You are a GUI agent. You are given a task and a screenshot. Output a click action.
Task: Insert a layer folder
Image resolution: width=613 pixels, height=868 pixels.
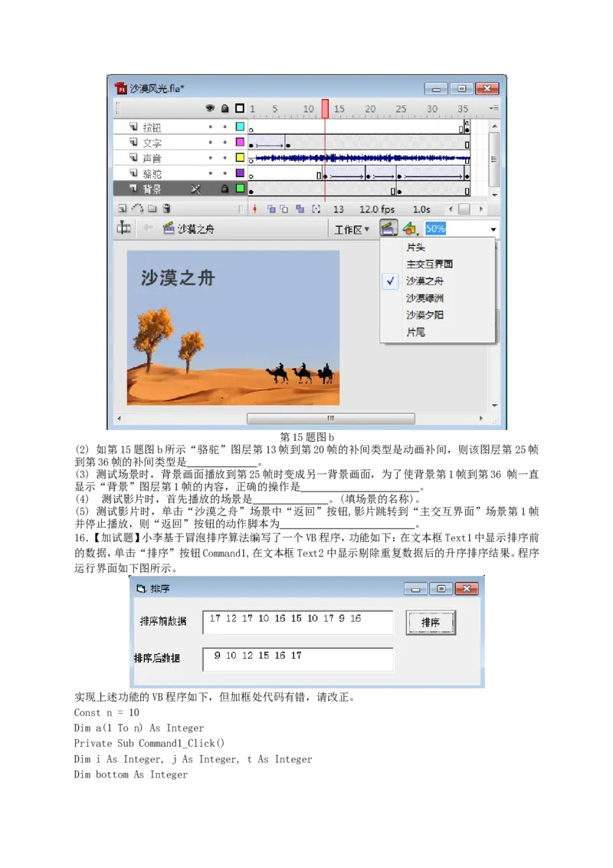[x=150, y=208]
